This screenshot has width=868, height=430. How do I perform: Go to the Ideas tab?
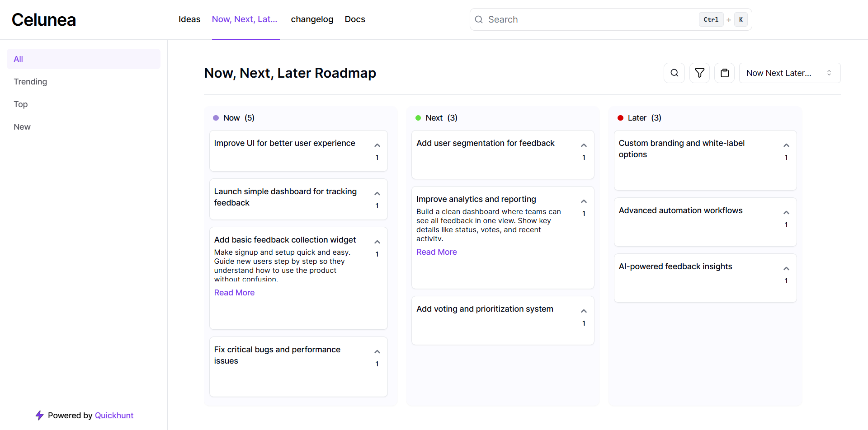[x=189, y=19]
